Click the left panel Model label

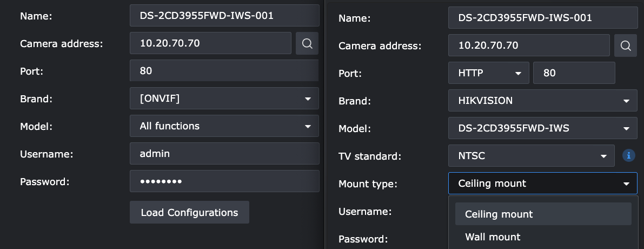[36, 126]
